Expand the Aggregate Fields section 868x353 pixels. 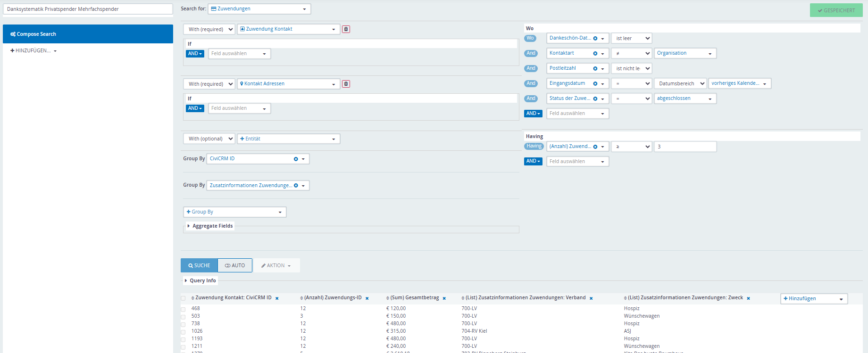click(x=212, y=226)
